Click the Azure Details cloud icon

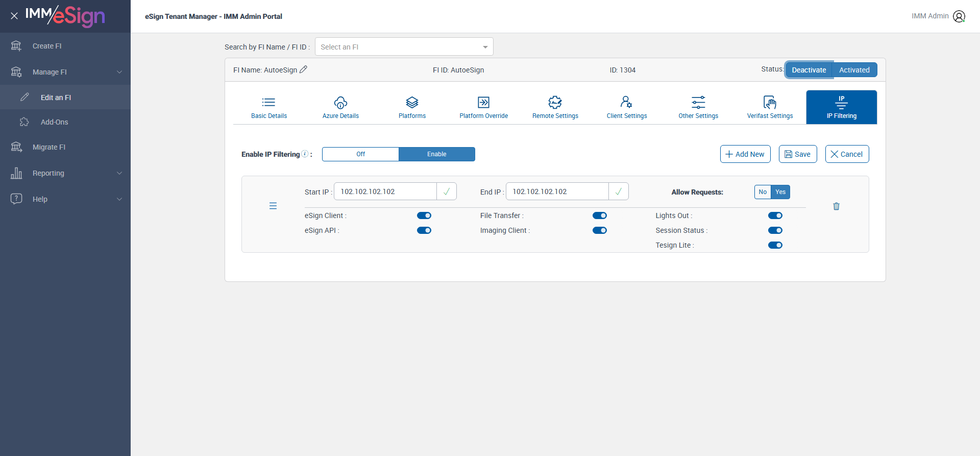click(340, 102)
